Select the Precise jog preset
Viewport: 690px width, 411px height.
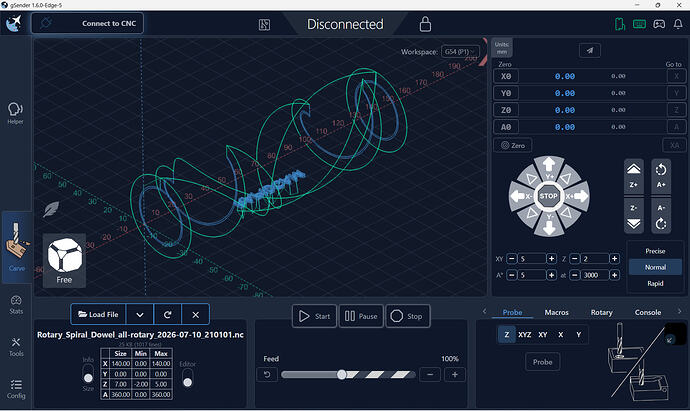pos(655,251)
